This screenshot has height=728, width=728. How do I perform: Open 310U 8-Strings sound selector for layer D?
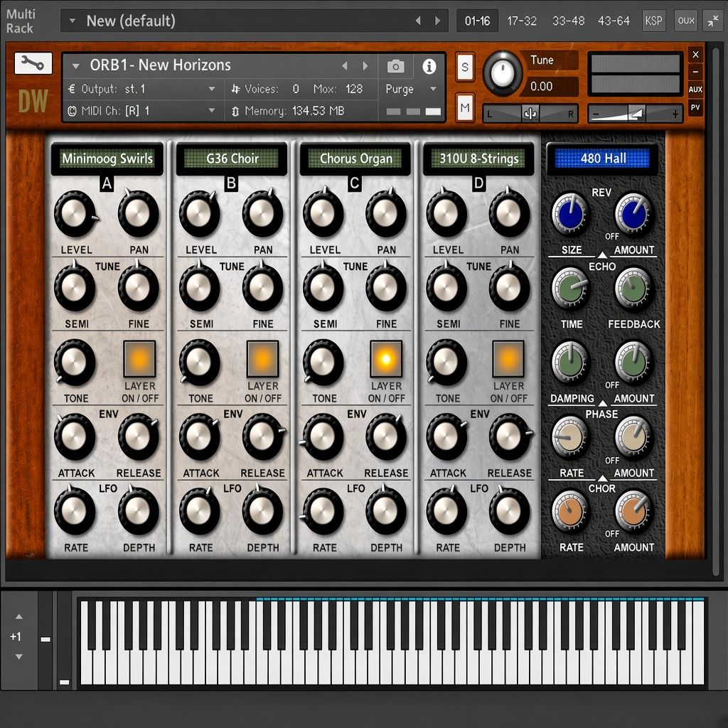478,159
